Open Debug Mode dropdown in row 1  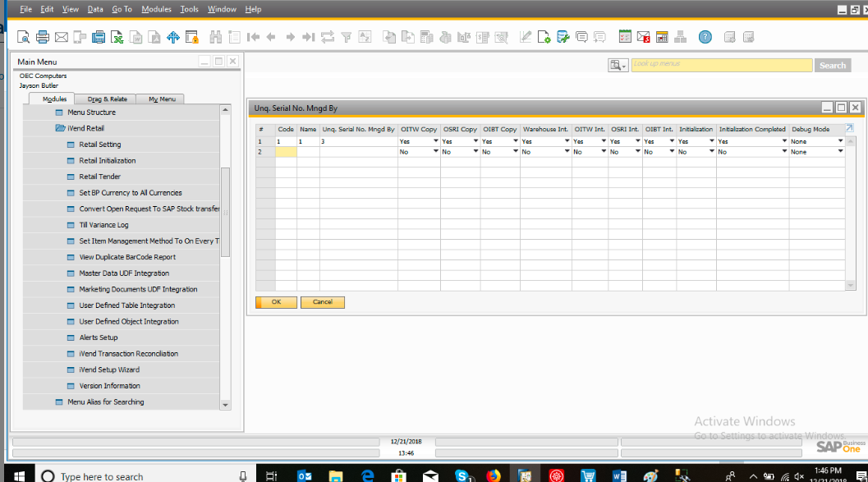point(840,141)
